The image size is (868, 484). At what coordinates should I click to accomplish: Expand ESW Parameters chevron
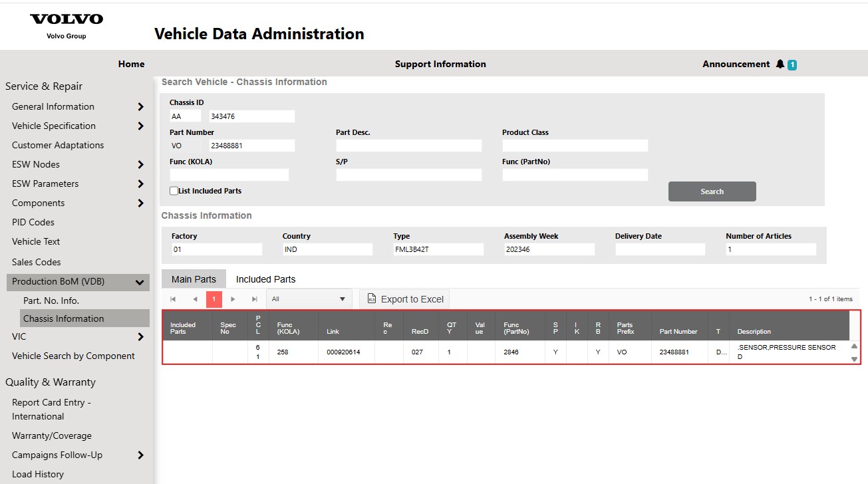(140, 184)
